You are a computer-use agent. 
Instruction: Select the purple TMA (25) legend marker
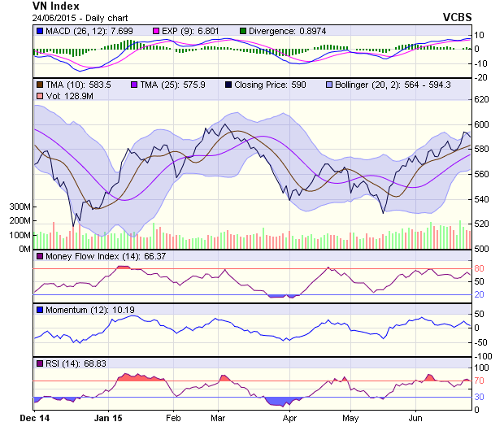pos(133,85)
